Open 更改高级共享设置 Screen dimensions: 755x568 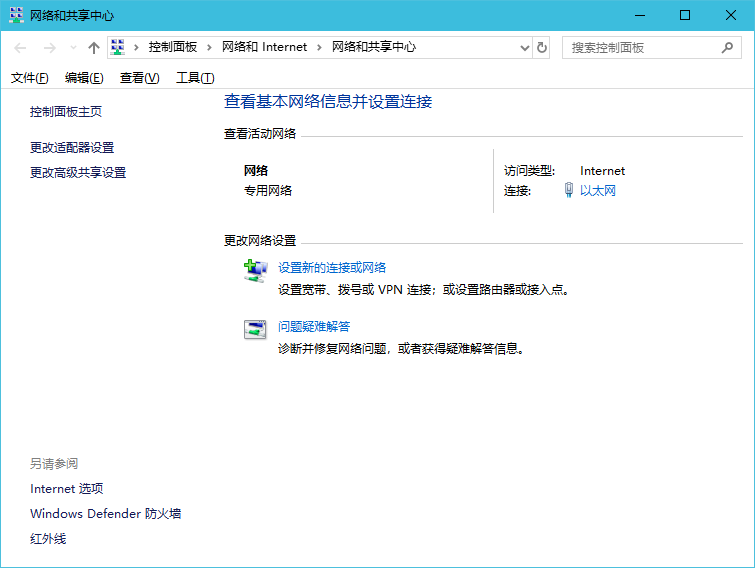(78, 172)
